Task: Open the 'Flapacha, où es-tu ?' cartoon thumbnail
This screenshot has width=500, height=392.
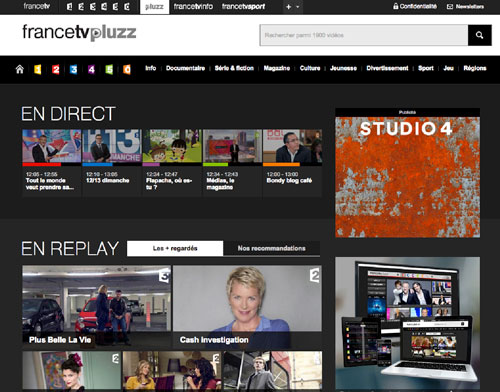Action: (x=172, y=146)
